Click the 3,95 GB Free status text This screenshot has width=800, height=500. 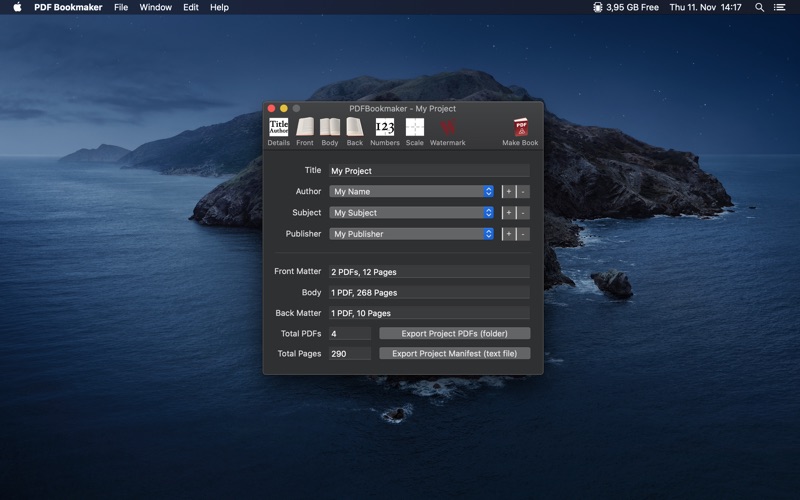pos(632,7)
